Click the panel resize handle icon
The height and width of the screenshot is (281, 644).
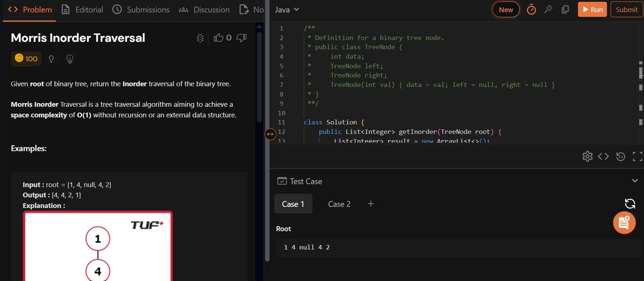tap(270, 134)
